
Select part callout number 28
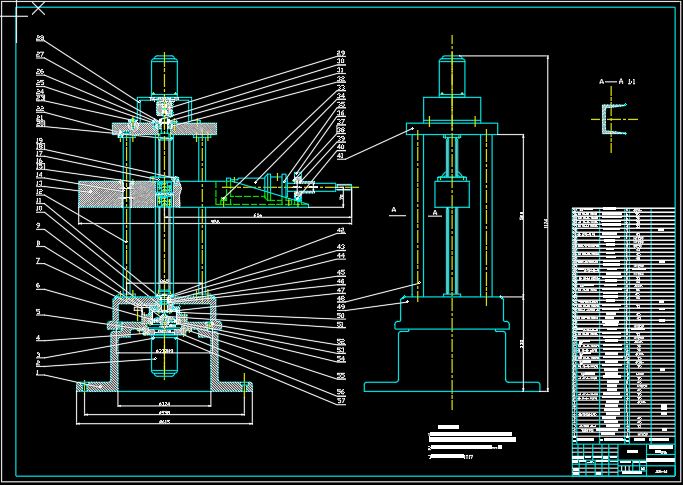40,38
